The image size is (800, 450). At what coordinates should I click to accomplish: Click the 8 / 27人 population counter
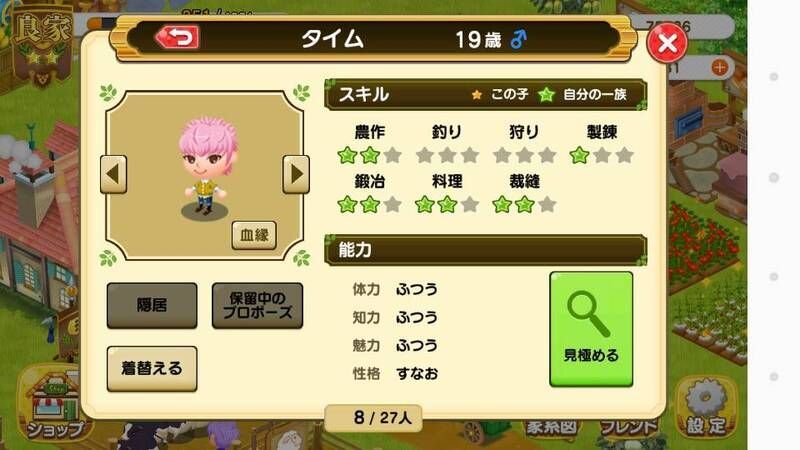click(x=373, y=418)
